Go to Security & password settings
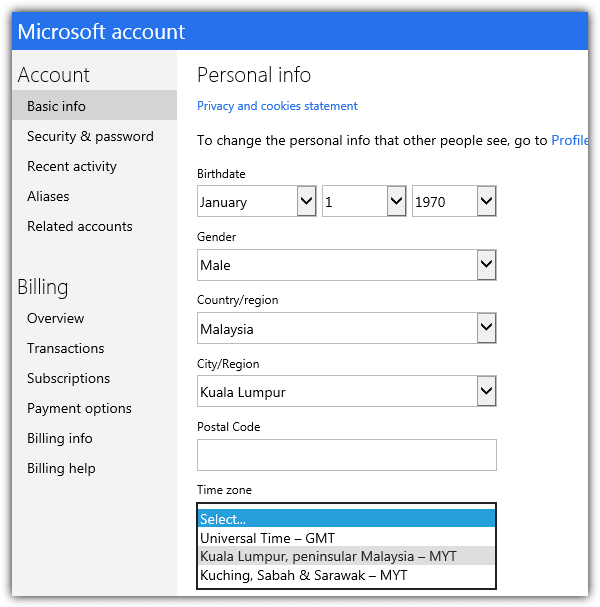600x607 pixels. (x=90, y=136)
